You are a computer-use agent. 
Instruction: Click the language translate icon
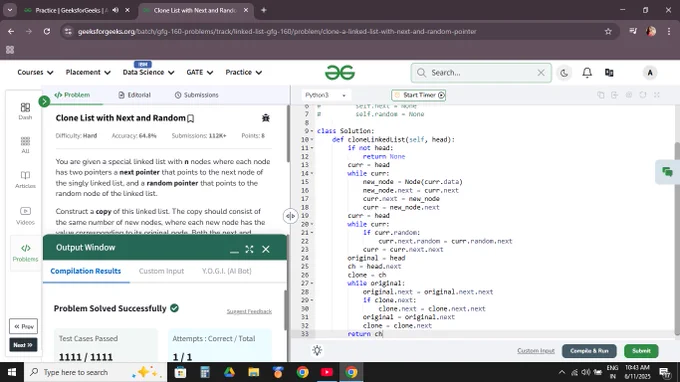[x=609, y=73]
